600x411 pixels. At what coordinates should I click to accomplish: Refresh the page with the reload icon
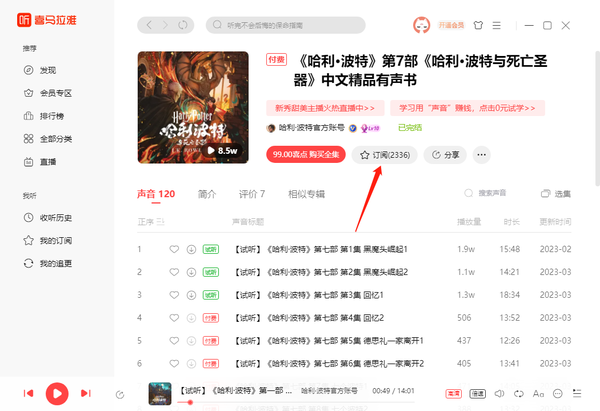183,25
